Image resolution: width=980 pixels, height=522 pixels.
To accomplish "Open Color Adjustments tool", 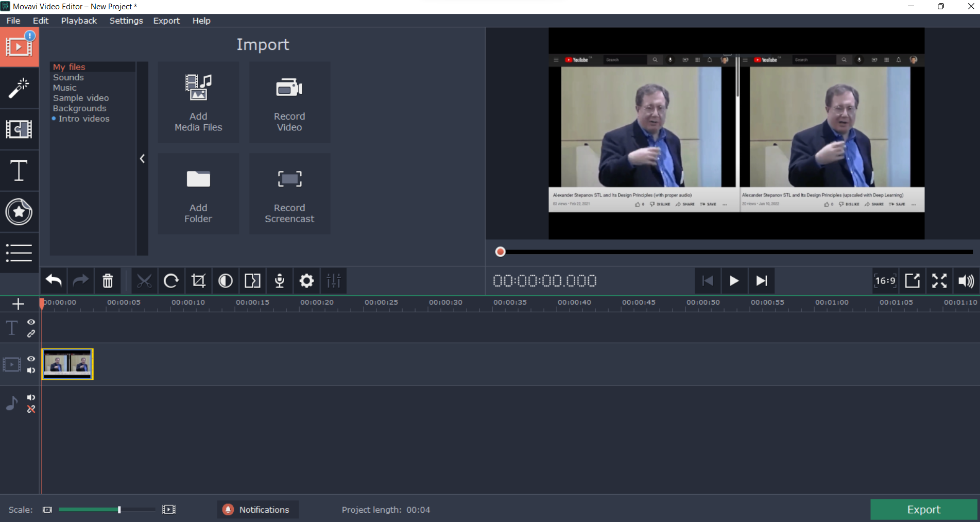I will [x=226, y=281].
